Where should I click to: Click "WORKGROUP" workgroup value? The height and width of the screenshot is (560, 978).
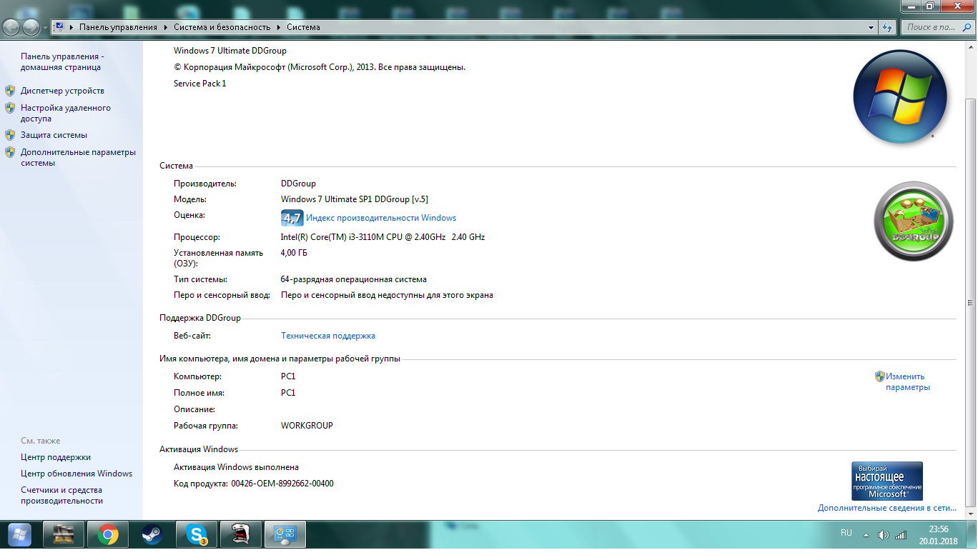pyautogui.click(x=307, y=426)
